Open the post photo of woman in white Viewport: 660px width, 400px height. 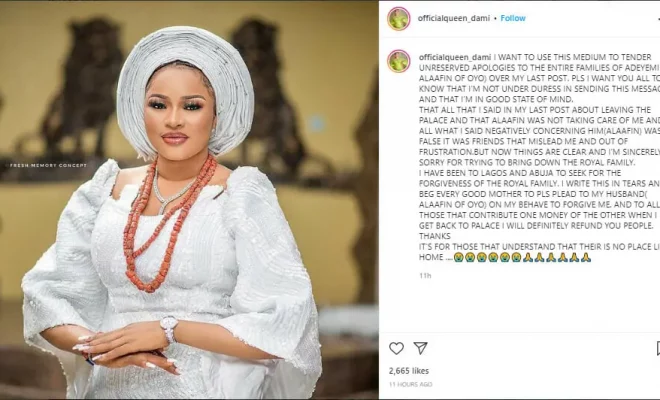tap(189, 200)
